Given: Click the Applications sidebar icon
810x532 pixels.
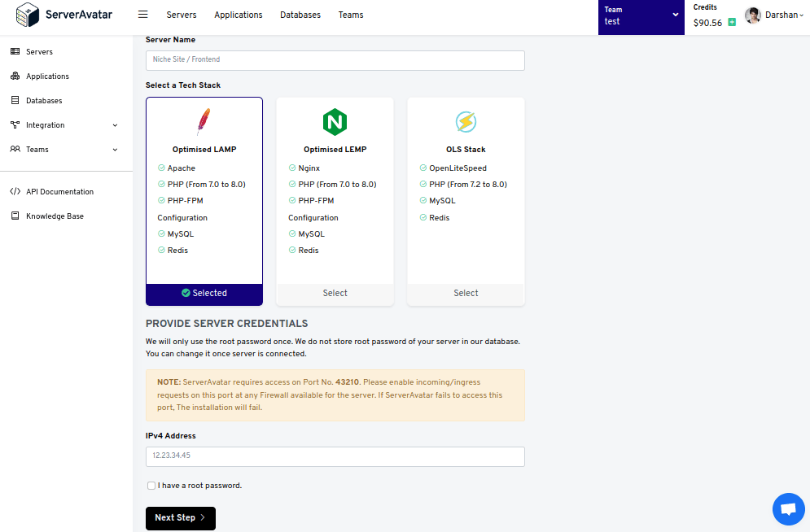Looking at the screenshot, I should (x=15, y=76).
